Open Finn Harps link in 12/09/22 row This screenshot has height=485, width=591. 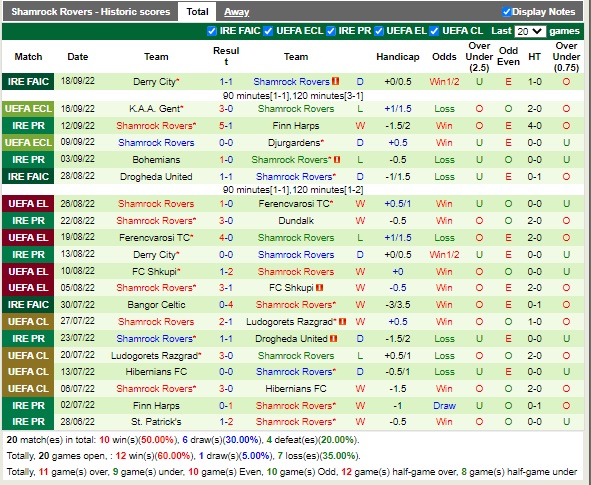[x=296, y=125]
